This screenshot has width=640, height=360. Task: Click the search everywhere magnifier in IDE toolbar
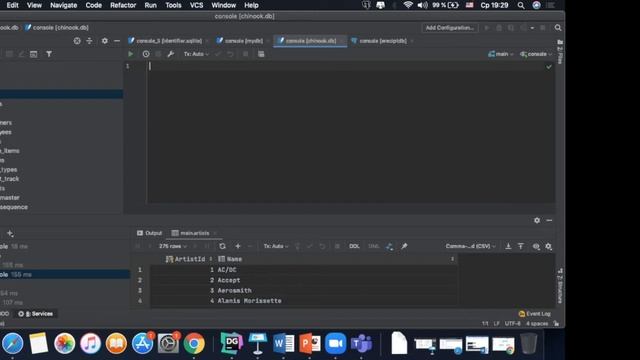558,28
